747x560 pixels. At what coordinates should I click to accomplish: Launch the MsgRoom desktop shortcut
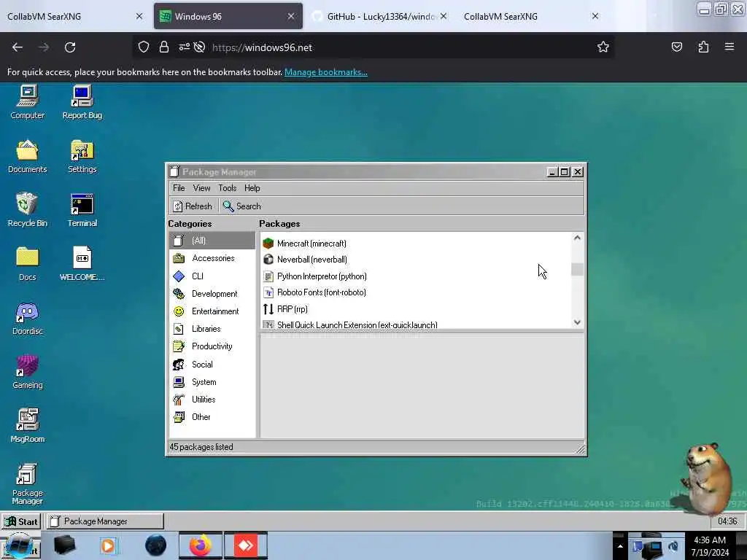[27, 426]
